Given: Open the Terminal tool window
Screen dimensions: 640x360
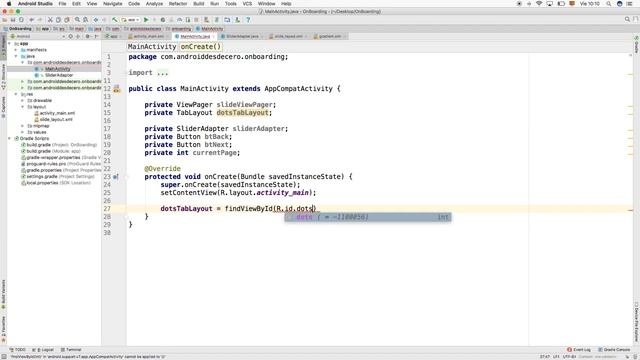Looking at the screenshot, I should pyautogui.click(x=71, y=350).
